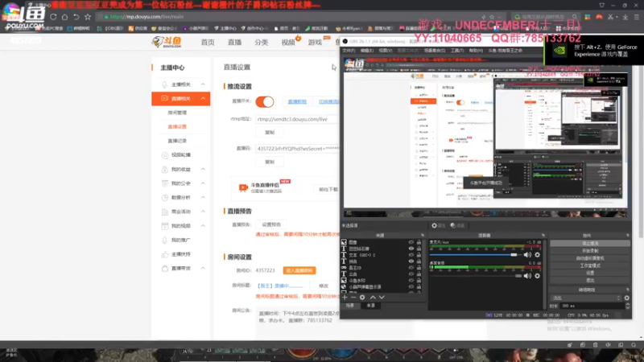Click the 数据分析 sidebar icon
This screenshot has height=362, width=644.
click(x=165, y=197)
